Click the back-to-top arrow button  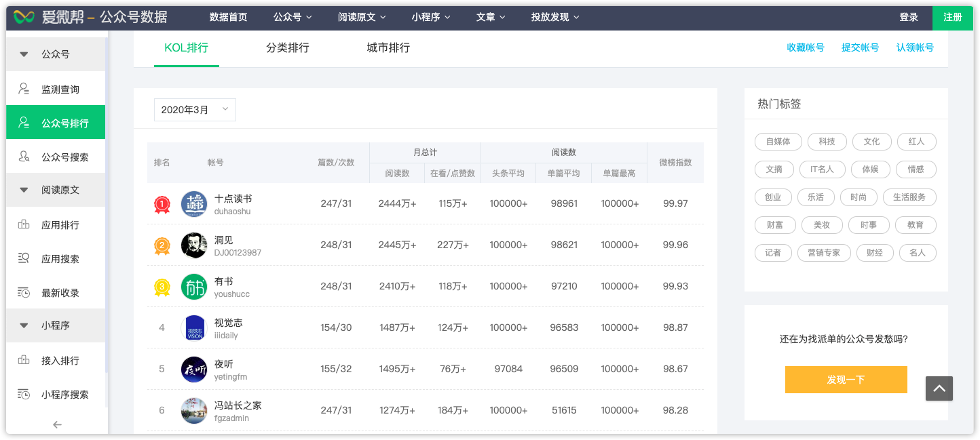click(x=939, y=388)
